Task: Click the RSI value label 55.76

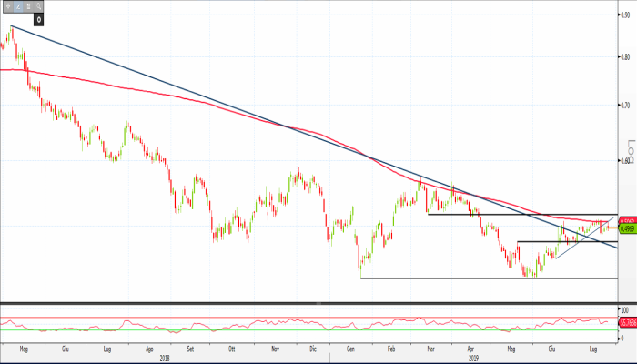Action: 627,322
